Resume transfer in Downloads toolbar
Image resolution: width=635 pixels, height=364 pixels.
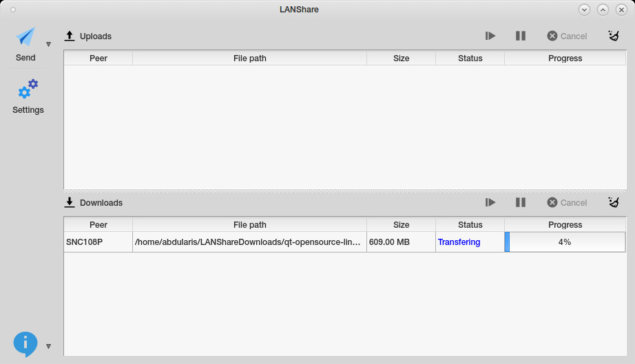coord(490,202)
